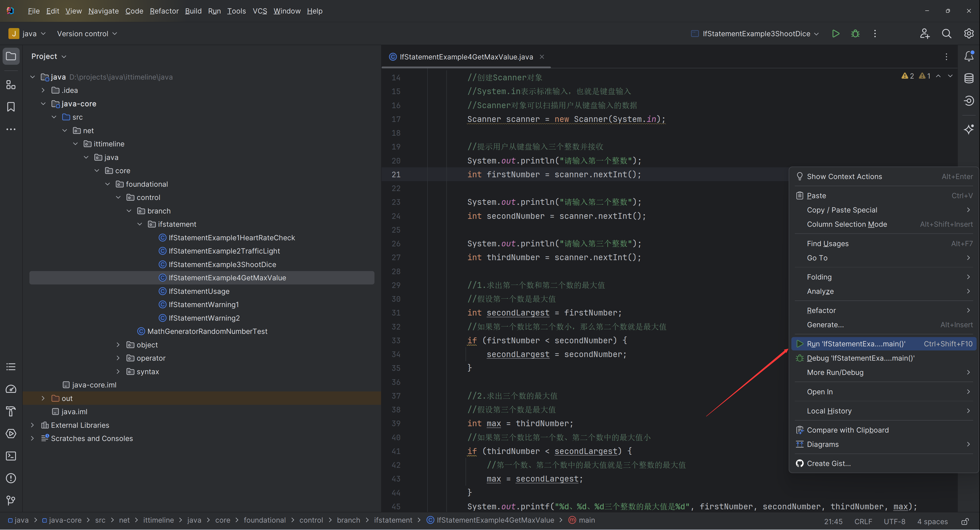Expand the .idea folder
The image size is (980, 530).
tap(43, 90)
